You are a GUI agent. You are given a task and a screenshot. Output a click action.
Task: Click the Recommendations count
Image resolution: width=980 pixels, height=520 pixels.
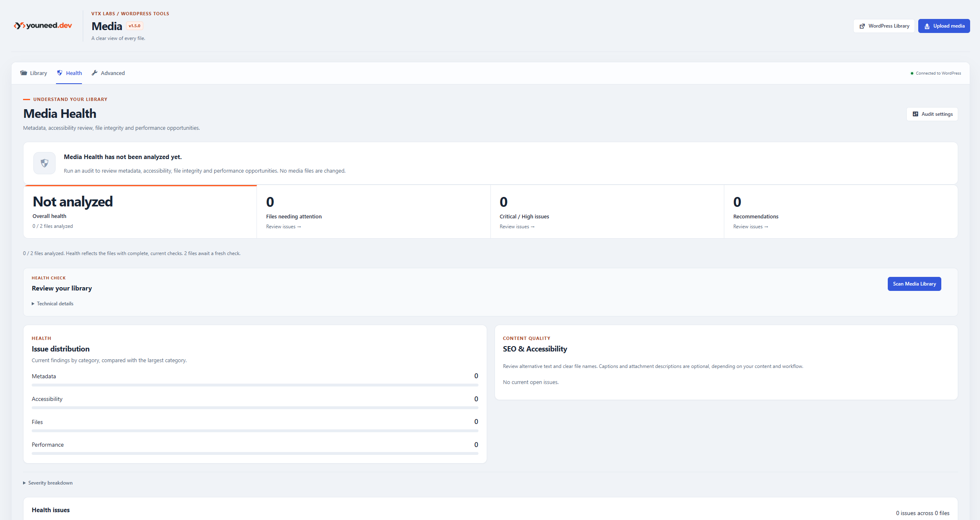coord(737,202)
